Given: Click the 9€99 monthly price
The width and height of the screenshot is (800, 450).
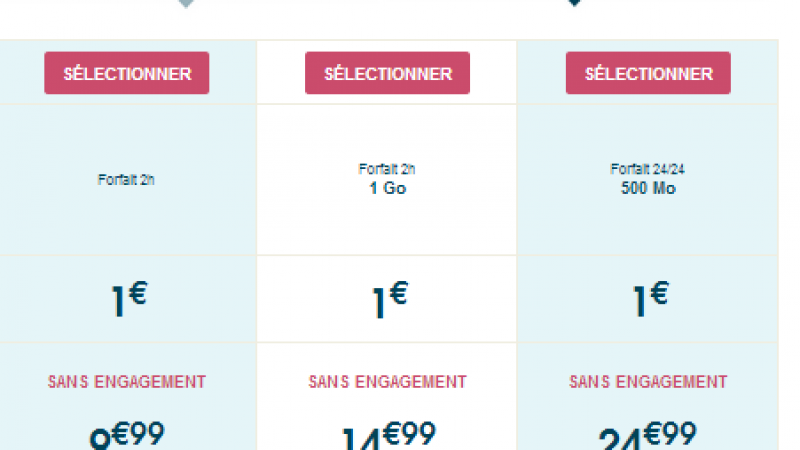Looking at the screenshot, I should pyautogui.click(x=126, y=437).
